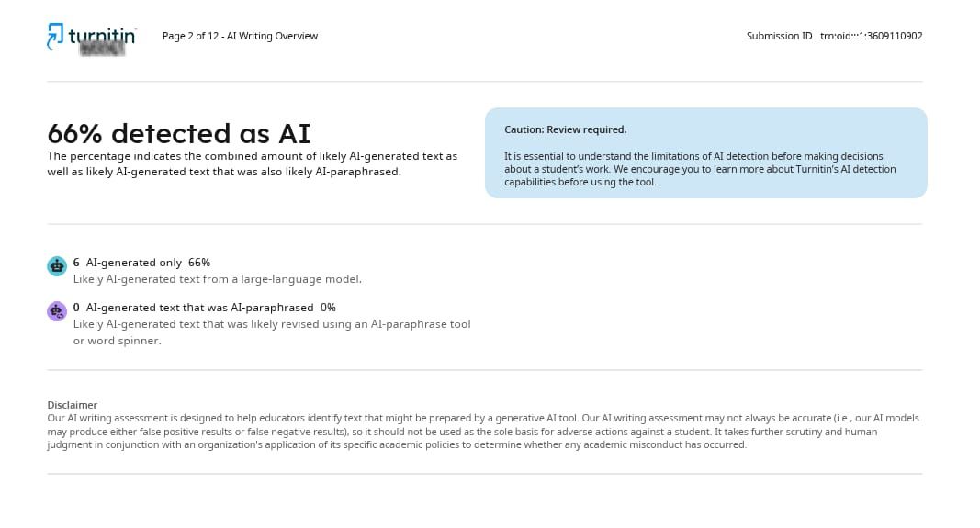980x528 pixels.
Task: Click the Turnitin wordmark text
Action: tap(102, 36)
